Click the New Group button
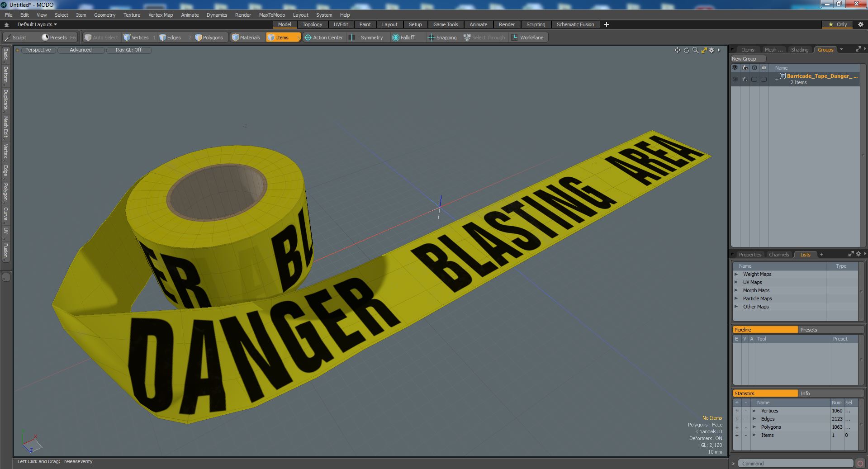The height and width of the screenshot is (469, 868). (x=748, y=59)
